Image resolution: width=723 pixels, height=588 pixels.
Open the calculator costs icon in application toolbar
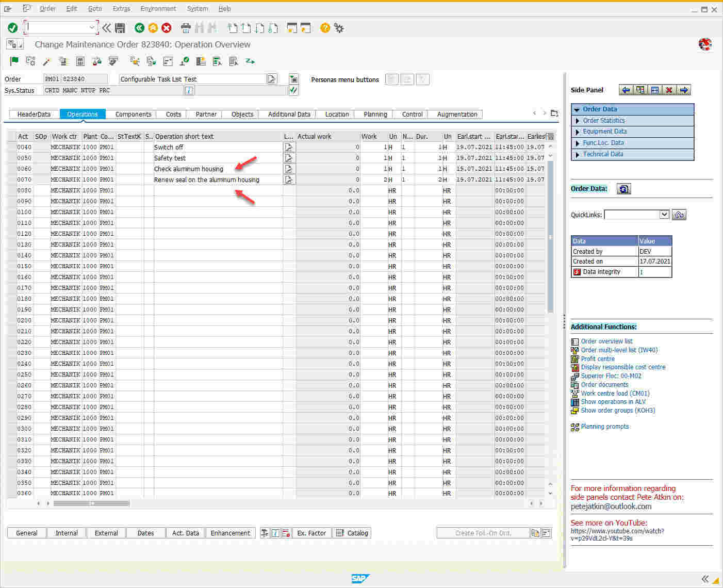(80, 61)
